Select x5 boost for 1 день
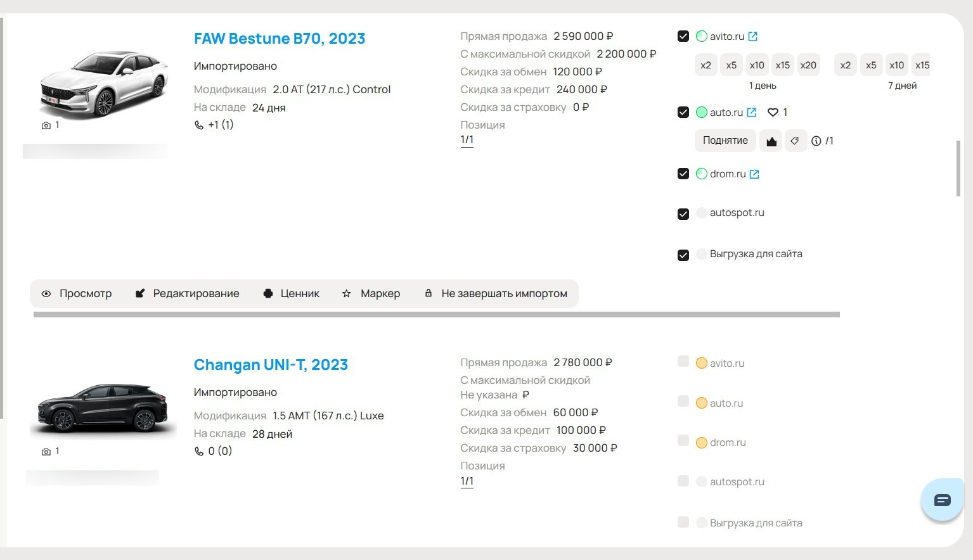This screenshot has height=560, width=973. tap(731, 65)
